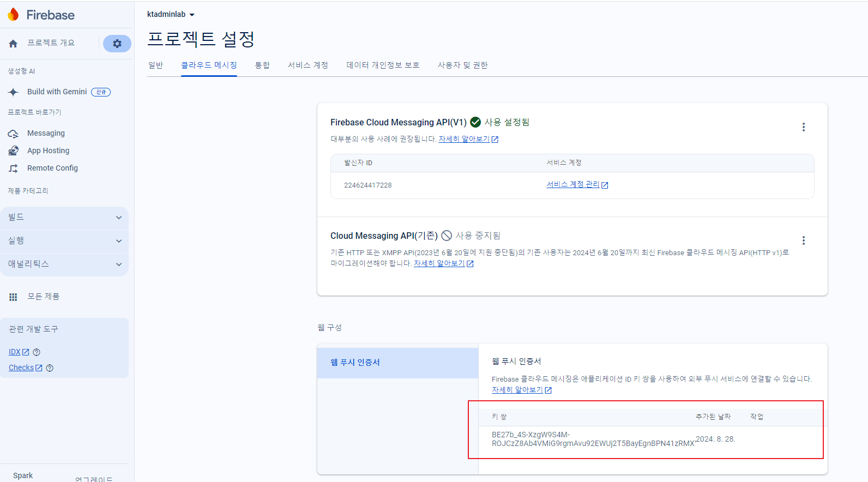The image size is (868, 482).
Task: Open more options for Cloud Messaging API(기존)
Action: click(x=804, y=240)
